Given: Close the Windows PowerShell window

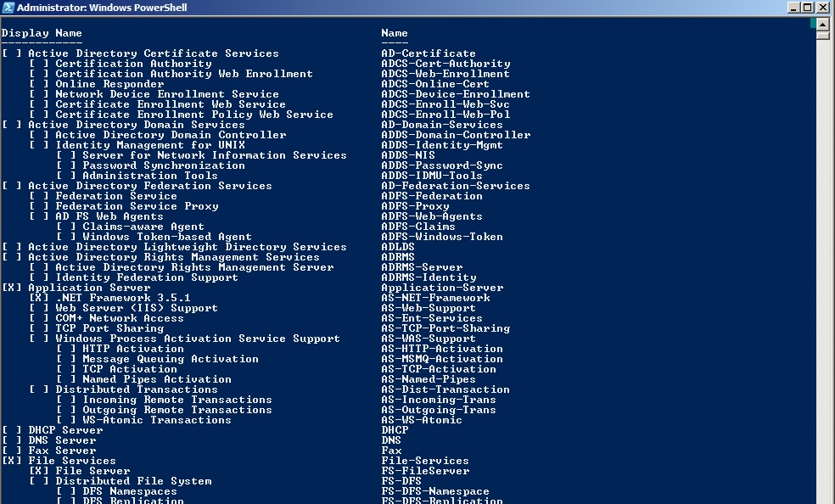Looking at the screenshot, I should click(x=822, y=8).
